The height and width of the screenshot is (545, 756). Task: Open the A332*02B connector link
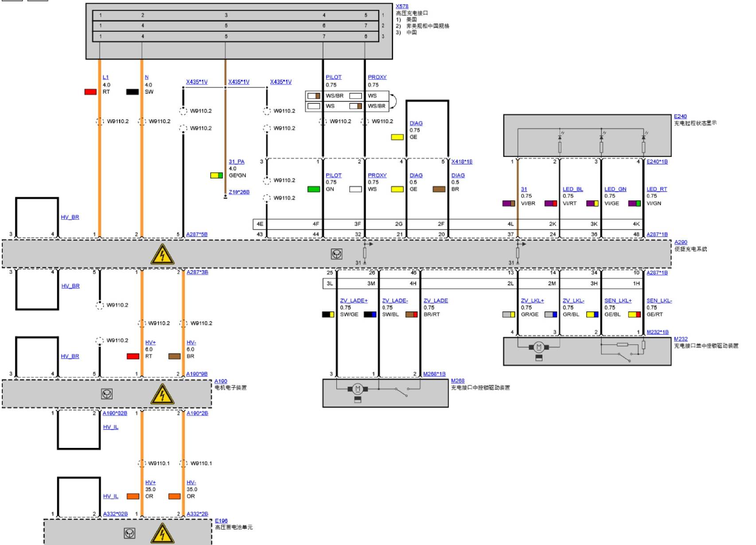(x=115, y=514)
